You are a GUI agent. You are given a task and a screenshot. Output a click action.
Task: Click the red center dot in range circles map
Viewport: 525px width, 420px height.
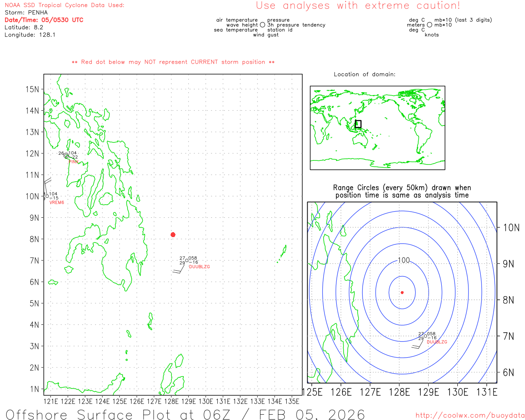[402, 292]
